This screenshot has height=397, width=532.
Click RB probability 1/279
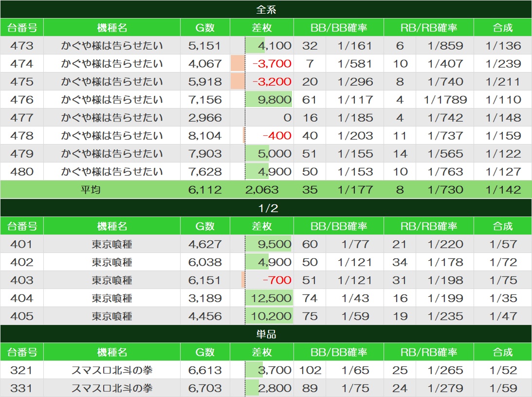(x=445, y=388)
